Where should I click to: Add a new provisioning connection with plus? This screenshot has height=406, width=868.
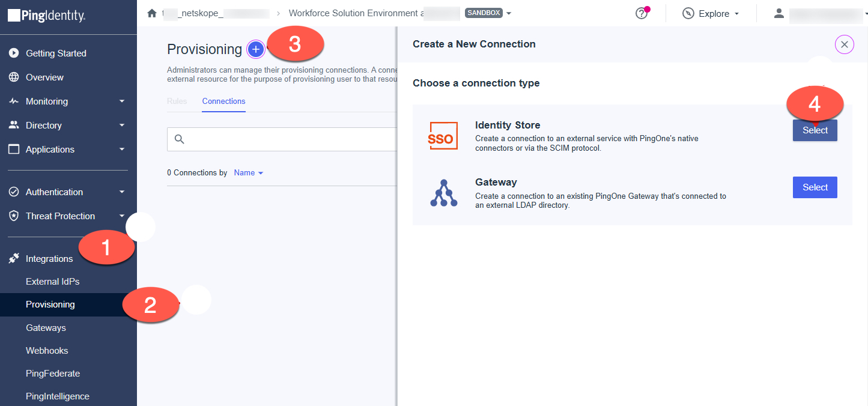(x=256, y=49)
